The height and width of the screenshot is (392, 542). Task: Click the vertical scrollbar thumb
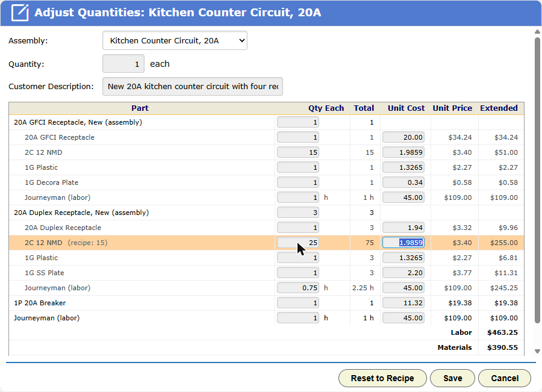click(x=537, y=181)
